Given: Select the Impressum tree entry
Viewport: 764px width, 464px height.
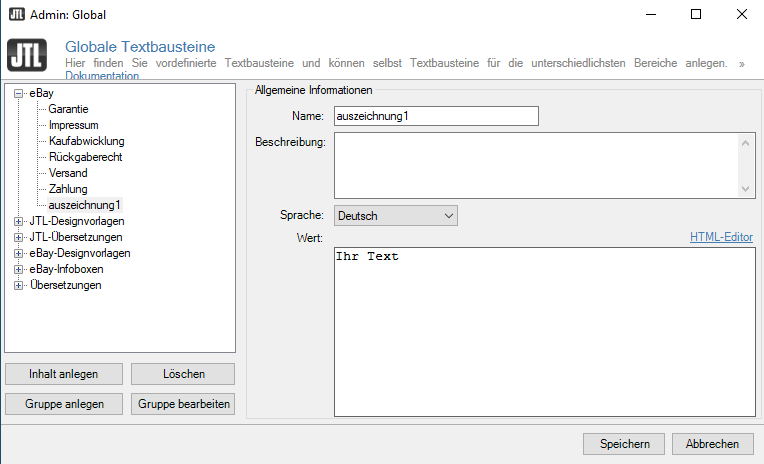Looking at the screenshot, I should pyautogui.click(x=74, y=125).
